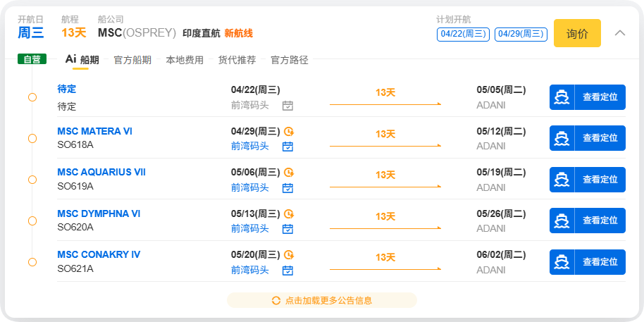Click refresh icon in load more bar
The height and width of the screenshot is (322, 644).
276,300
